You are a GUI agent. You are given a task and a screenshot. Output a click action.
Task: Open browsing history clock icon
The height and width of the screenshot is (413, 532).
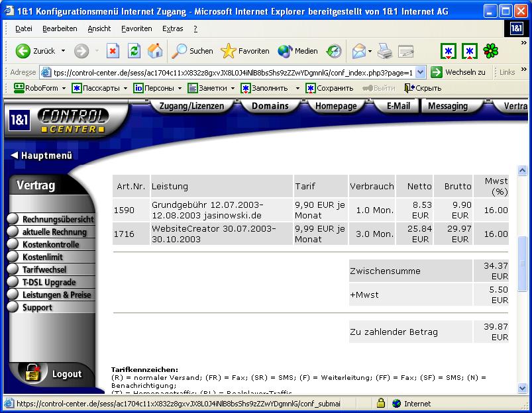(334, 51)
